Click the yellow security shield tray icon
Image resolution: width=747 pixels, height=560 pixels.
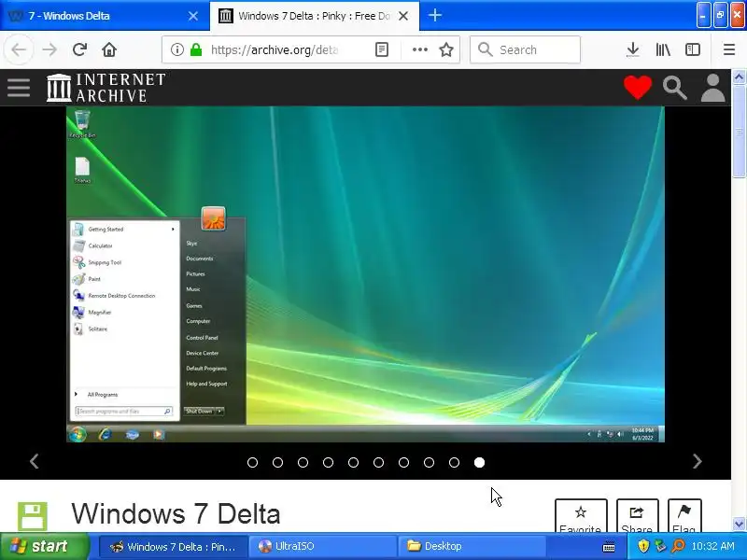(x=643, y=546)
